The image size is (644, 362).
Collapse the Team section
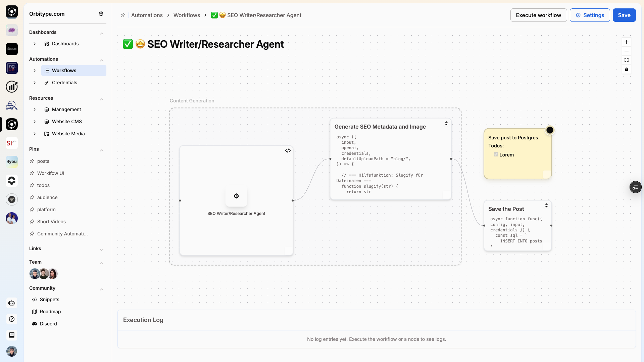tap(102, 263)
